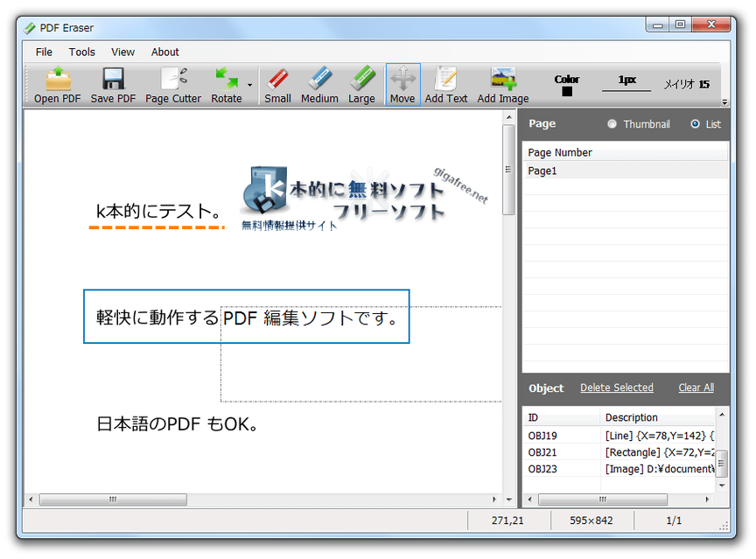The image size is (756, 559).
Task: Launch the Page Cutter tool
Action: [173, 85]
